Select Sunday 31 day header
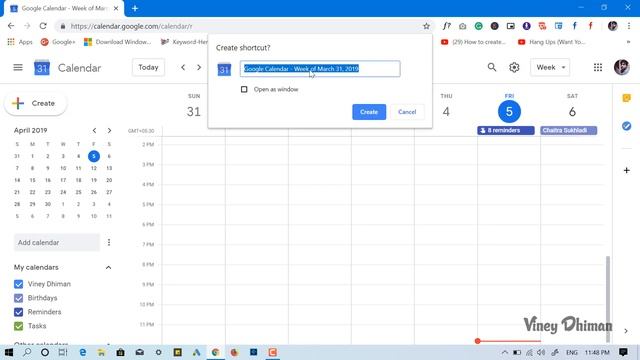 194,111
